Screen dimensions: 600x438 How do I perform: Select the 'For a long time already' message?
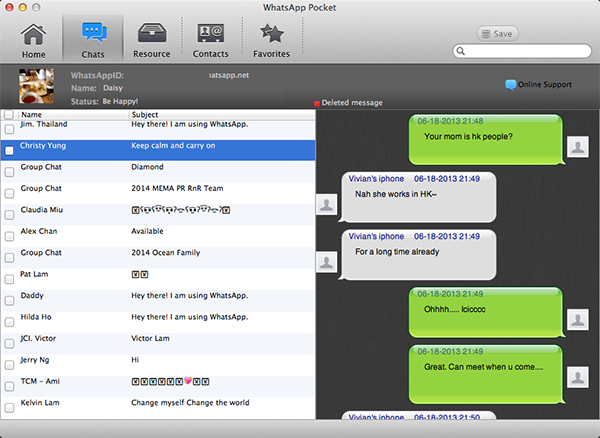pyautogui.click(x=417, y=255)
